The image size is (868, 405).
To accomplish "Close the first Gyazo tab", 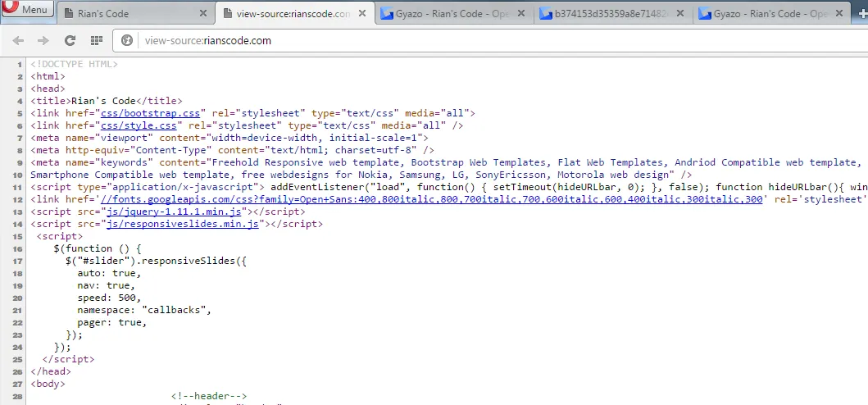I will tap(521, 14).
